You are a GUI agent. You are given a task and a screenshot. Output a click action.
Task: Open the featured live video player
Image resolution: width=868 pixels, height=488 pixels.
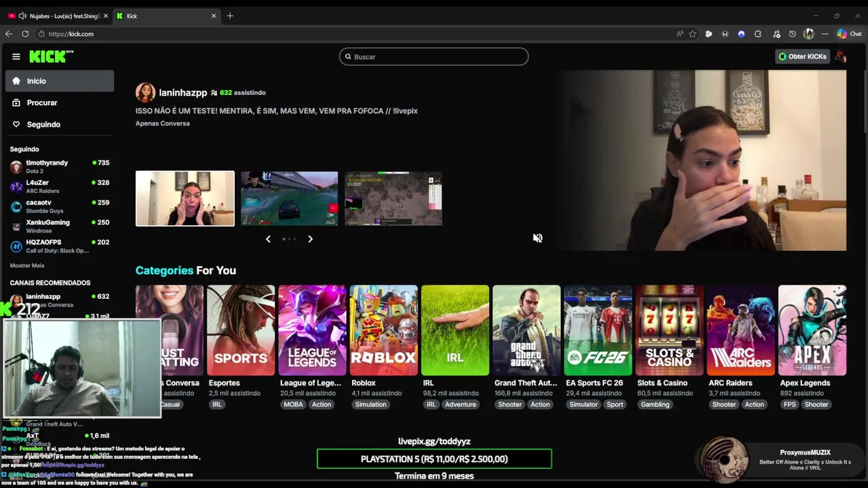(x=704, y=161)
